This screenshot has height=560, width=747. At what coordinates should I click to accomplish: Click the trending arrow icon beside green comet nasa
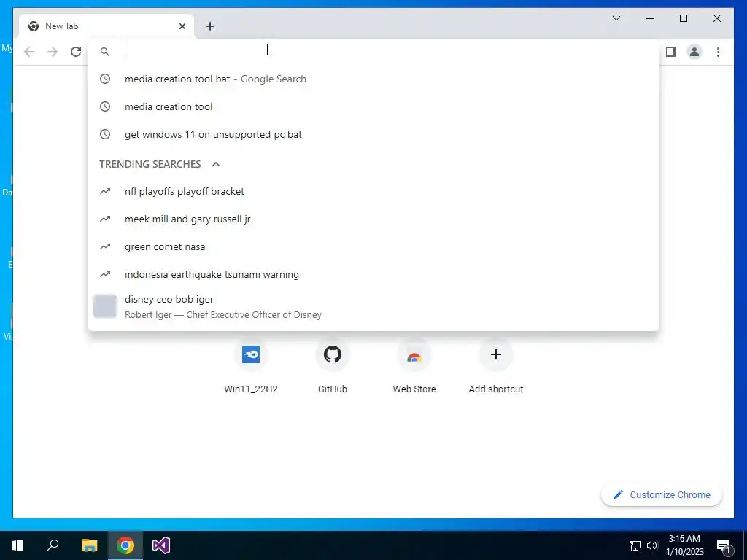coord(105,246)
